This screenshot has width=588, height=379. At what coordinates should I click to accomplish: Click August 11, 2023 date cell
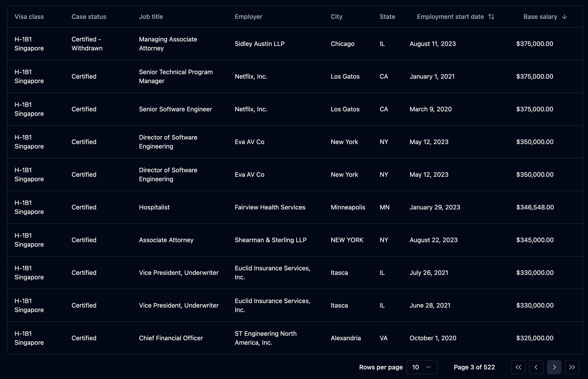click(x=433, y=43)
